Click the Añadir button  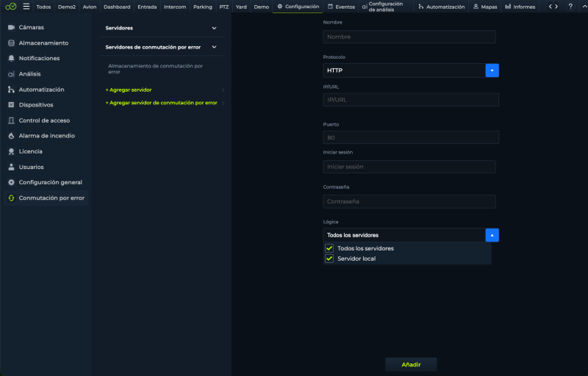[x=411, y=364]
